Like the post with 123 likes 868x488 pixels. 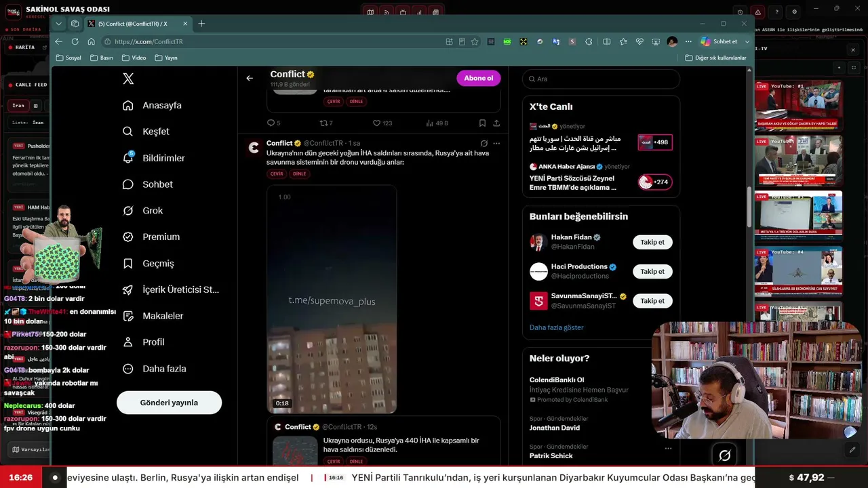click(382, 123)
